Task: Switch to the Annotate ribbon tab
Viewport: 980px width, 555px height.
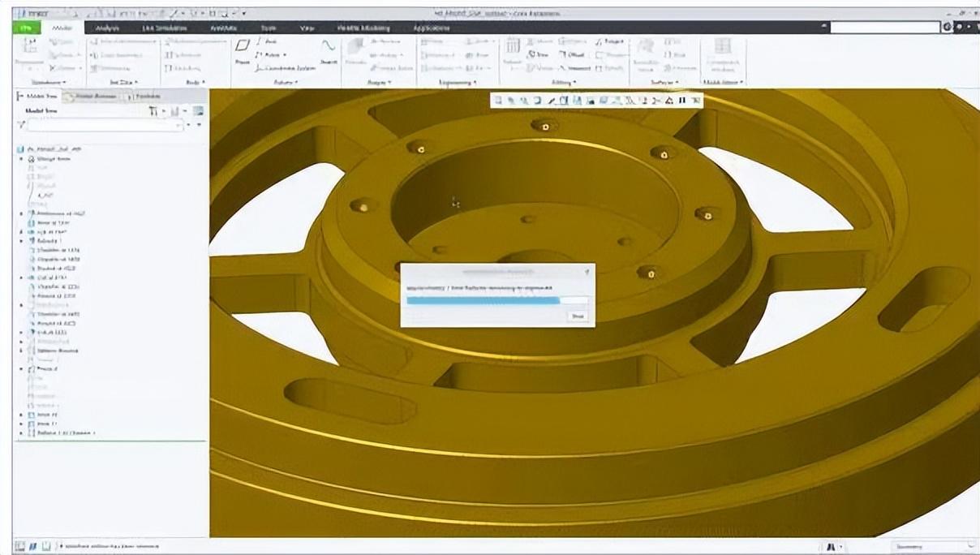Action: click(x=223, y=28)
